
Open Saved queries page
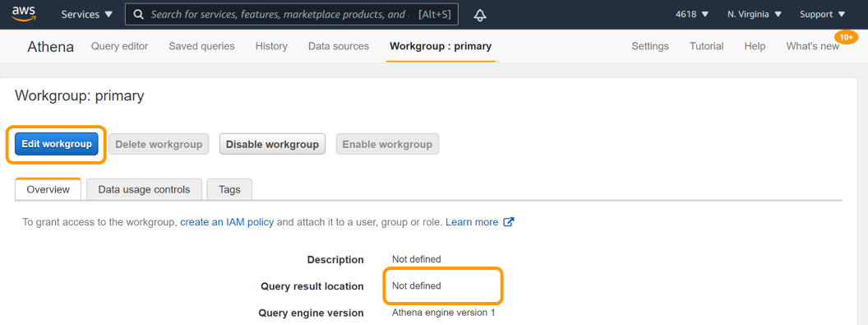pyautogui.click(x=201, y=47)
